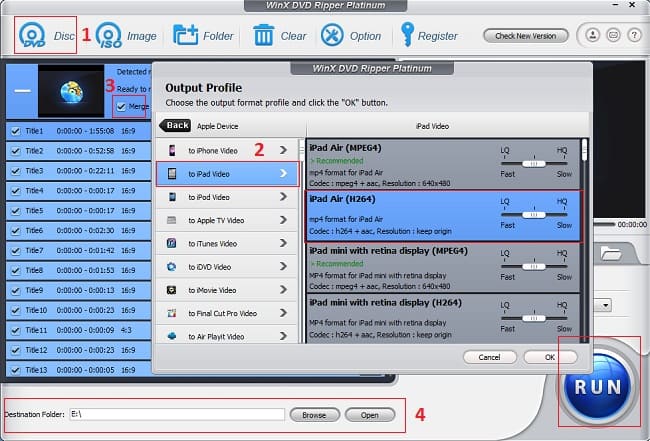Open dropdown arrow in main window right panel

[x=606, y=306]
